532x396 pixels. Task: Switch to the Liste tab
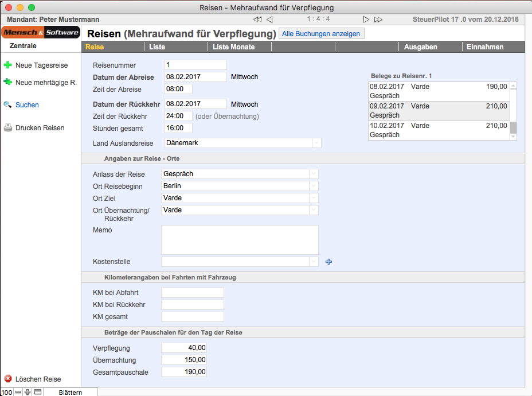tap(157, 47)
